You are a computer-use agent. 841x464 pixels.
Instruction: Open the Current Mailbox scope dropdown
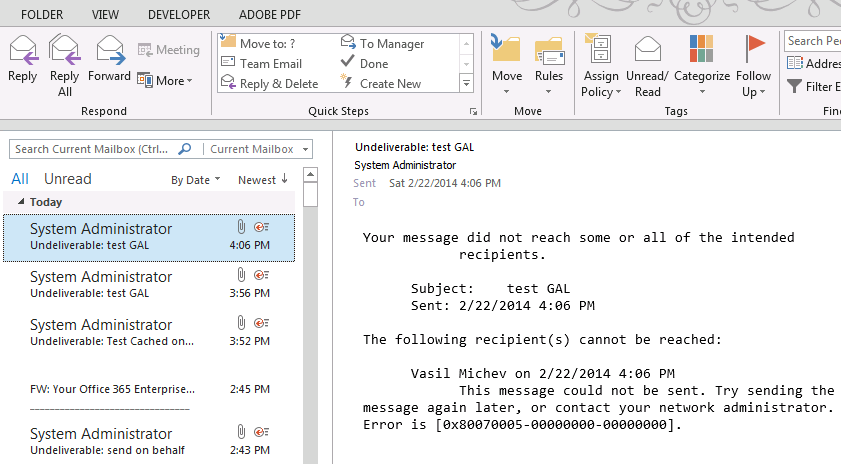click(x=257, y=149)
